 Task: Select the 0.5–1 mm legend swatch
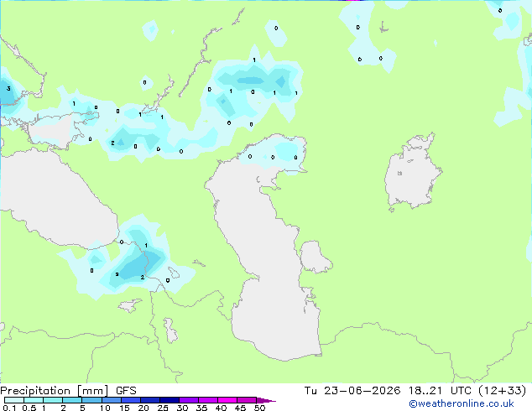tap(34, 400)
